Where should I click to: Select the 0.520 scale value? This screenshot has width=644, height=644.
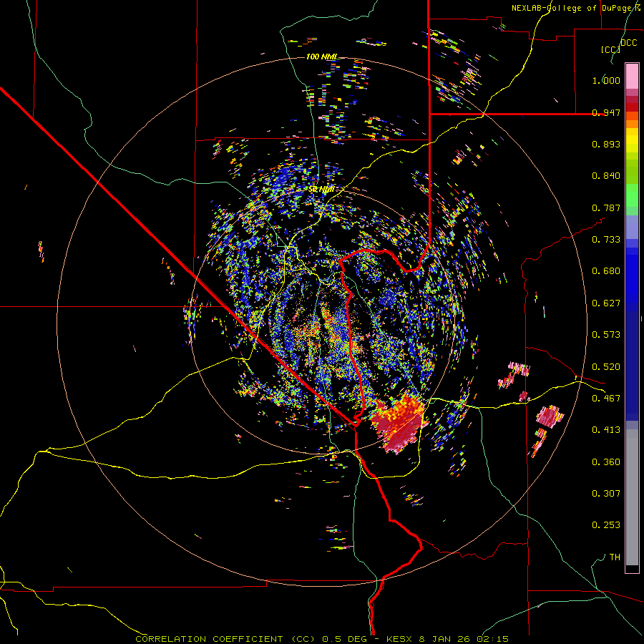606,367
